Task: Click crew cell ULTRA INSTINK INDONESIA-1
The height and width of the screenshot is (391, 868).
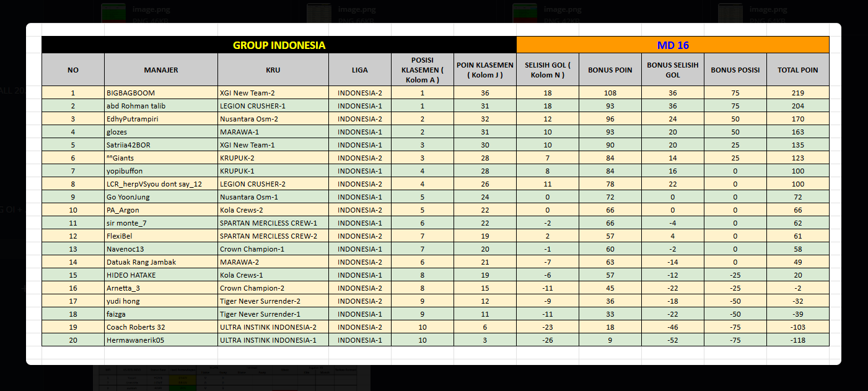Action: [x=273, y=340]
